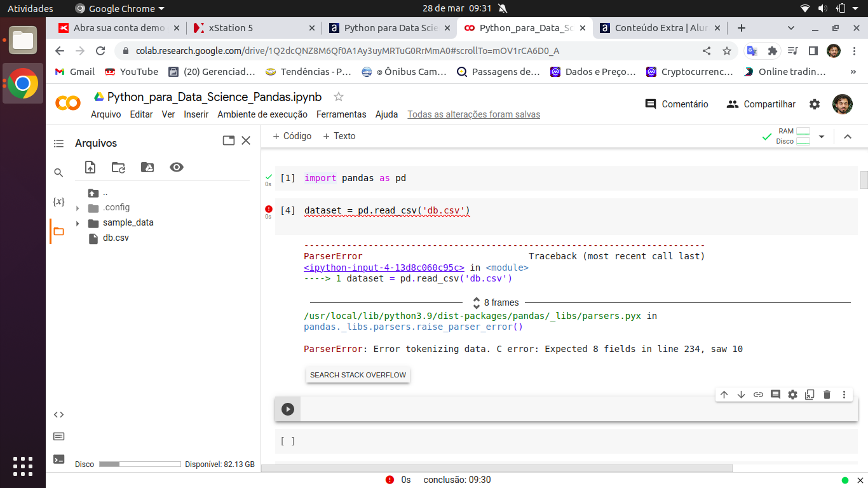This screenshot has height=488, width=868.
Task: Run the empty selected cell
Action: click(x=288, y=409)
